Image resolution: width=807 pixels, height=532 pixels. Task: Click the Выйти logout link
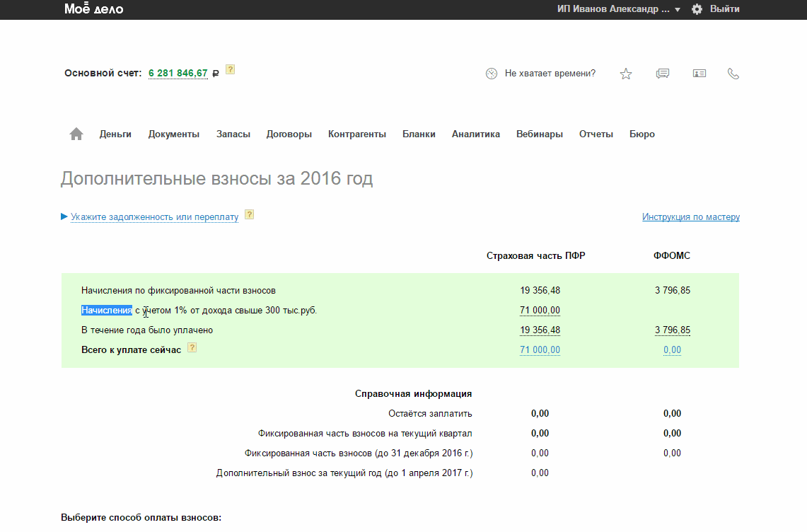(724, 9)
